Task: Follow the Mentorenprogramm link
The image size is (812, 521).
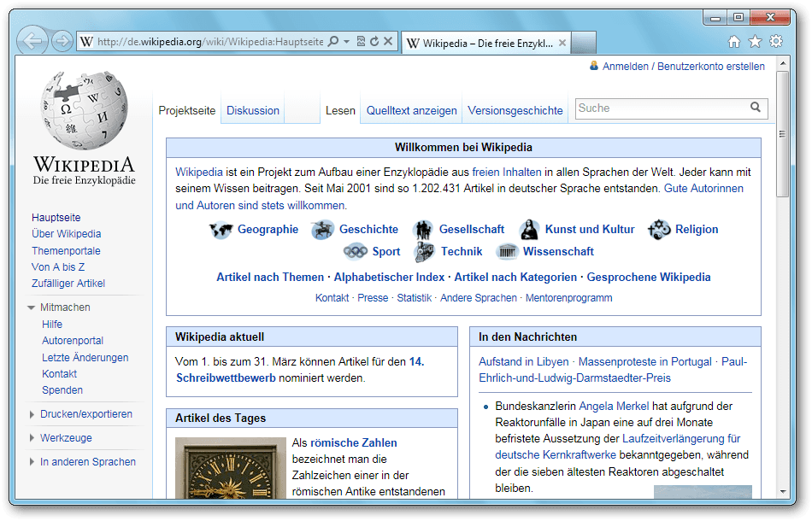Action: (x=568, y=298)
